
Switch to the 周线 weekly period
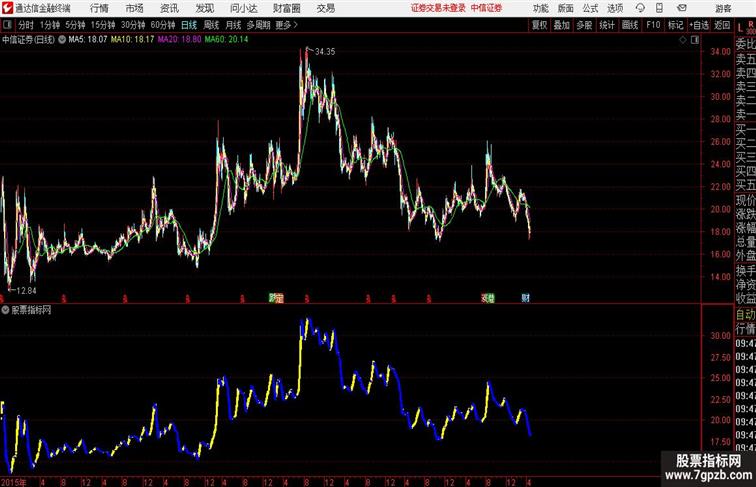tap(211, 25)
